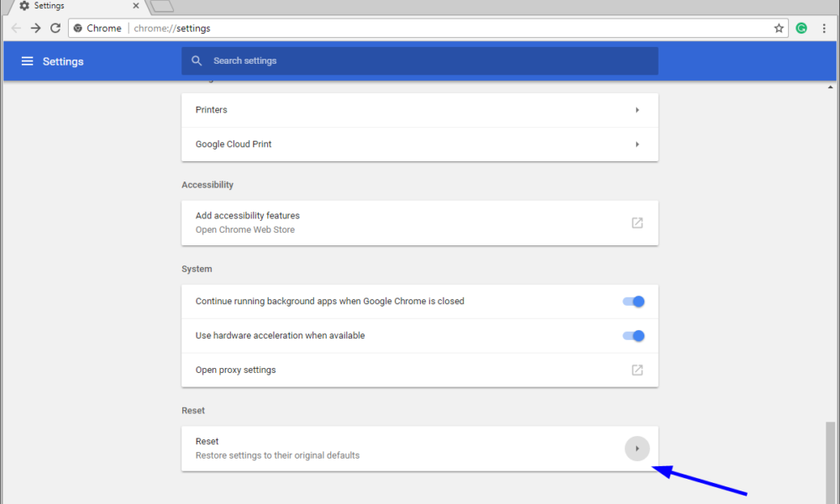840x504 pixels.
Task: Disable running background apps when Chrome closes
Action: [633, 302]
